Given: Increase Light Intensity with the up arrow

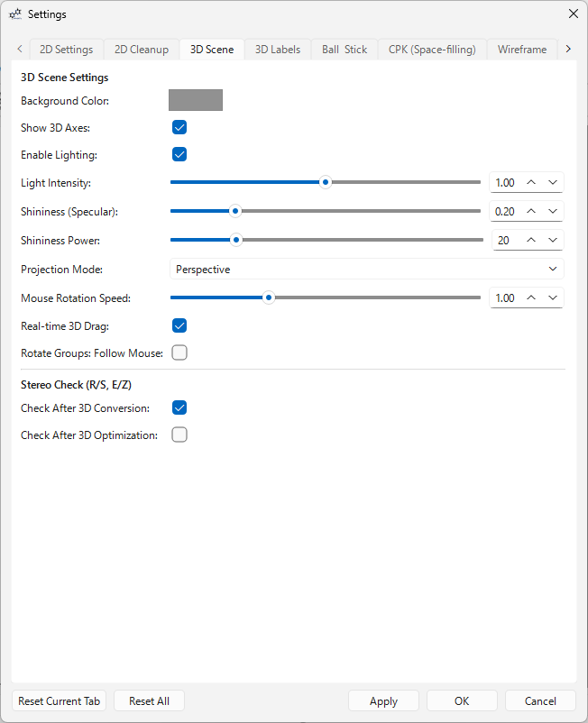Looking at the screenshot, I should (x=531, y=183).
